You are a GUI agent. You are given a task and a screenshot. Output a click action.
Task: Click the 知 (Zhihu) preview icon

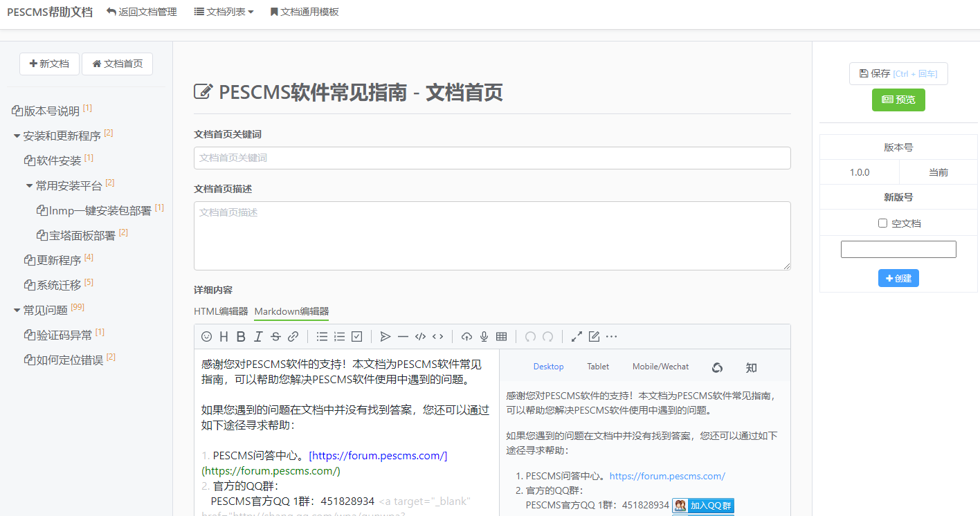751,367
